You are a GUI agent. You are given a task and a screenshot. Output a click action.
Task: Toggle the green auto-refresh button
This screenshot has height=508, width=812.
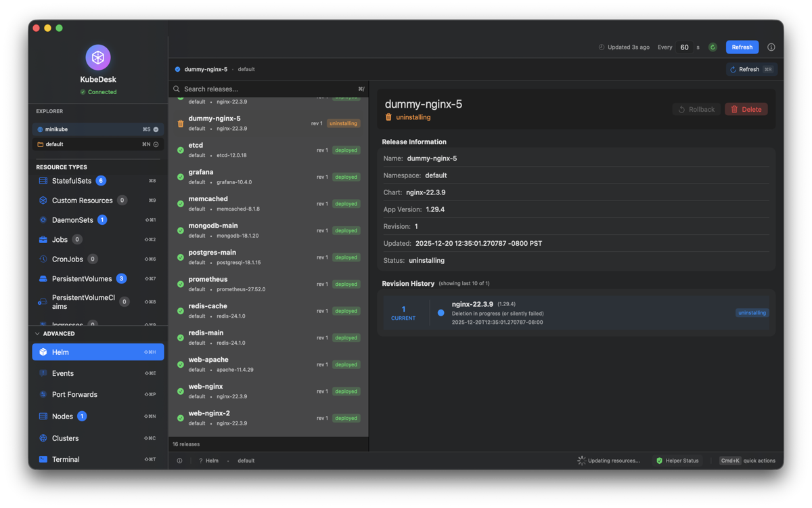[713, 47]
